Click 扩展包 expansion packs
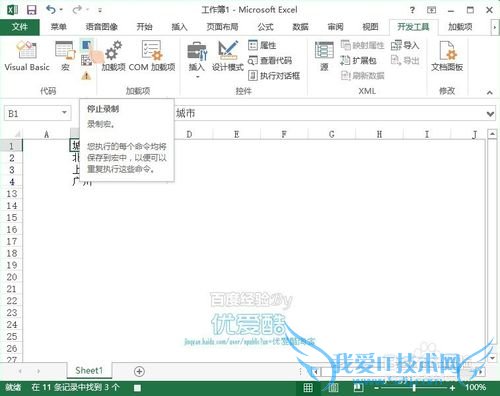500x396 pixels. (x=358, y=60)
